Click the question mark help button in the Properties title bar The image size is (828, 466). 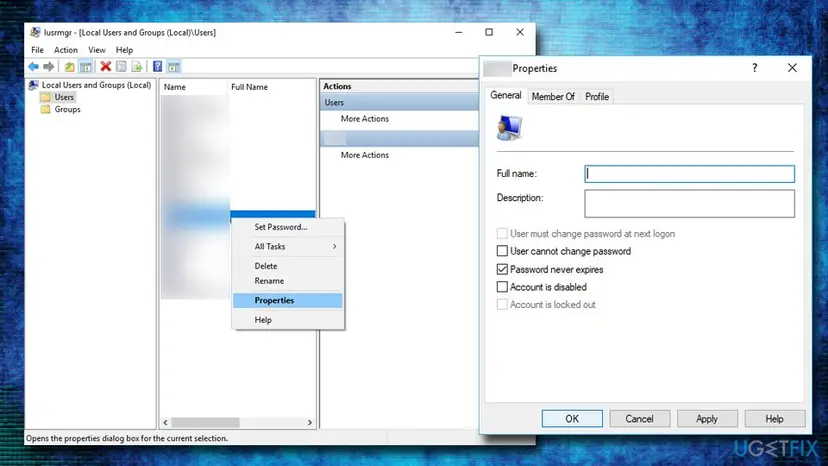755,68
